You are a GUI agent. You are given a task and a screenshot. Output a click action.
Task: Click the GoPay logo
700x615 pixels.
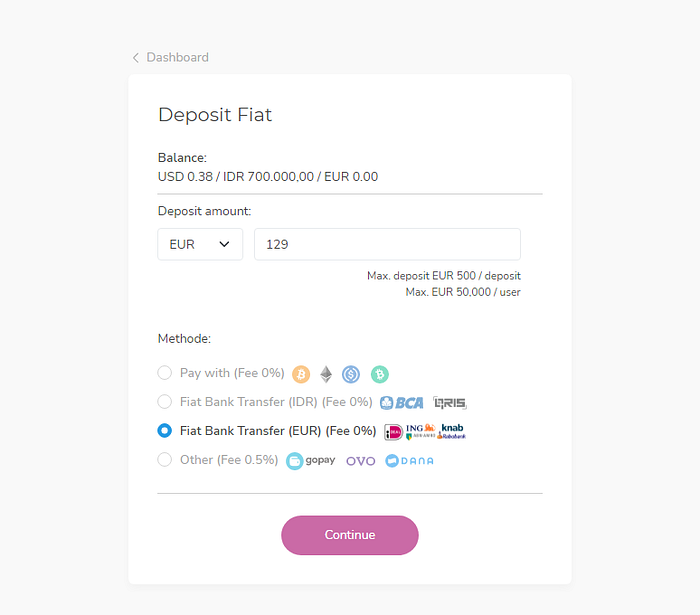(311, 460)
